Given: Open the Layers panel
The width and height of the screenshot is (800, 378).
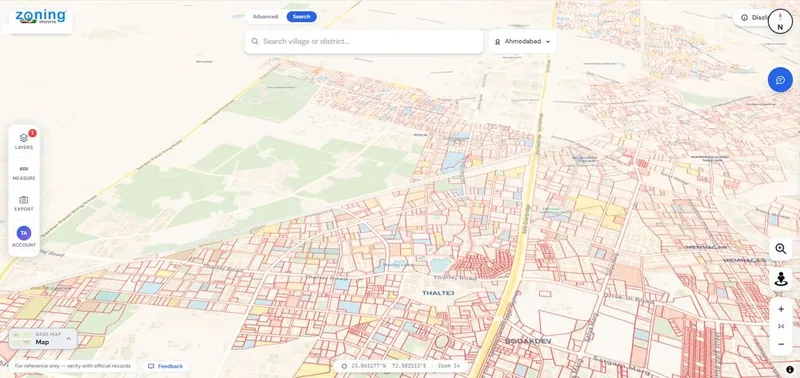Looking at the screenshot, I should click(23, 141).
